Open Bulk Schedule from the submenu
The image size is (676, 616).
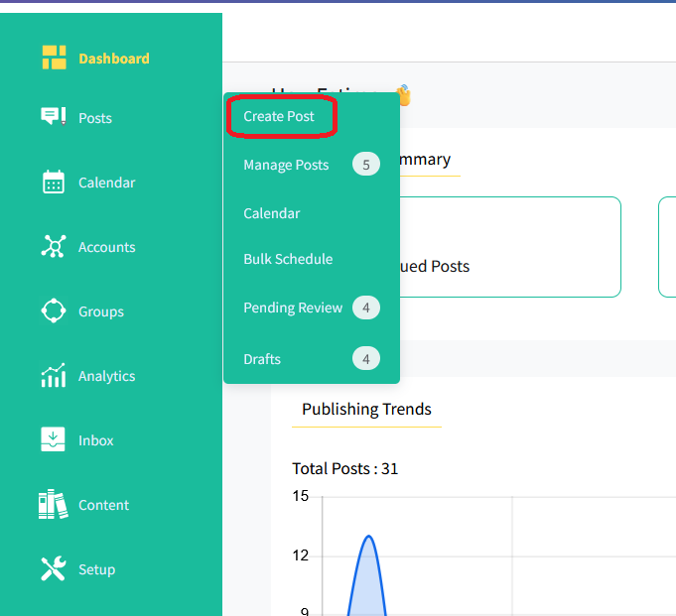click(x=288, y=259)
